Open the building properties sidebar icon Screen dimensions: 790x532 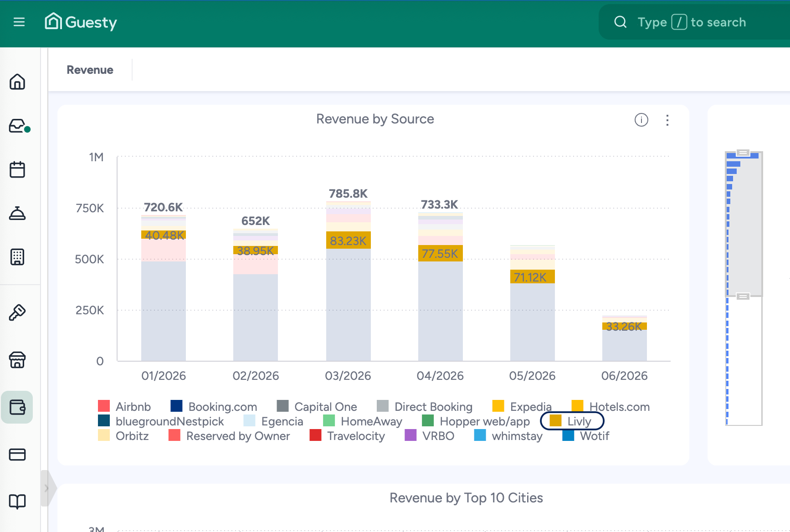pos(17,257)
